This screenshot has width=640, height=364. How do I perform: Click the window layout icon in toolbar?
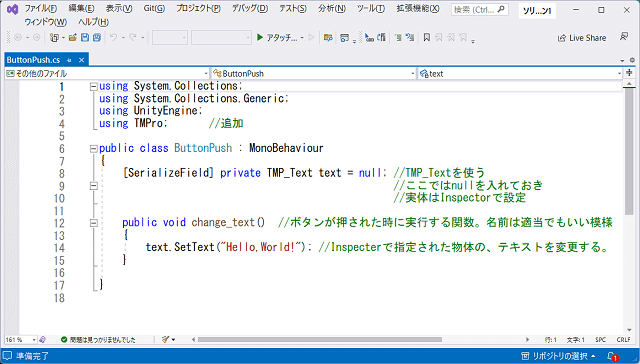[x=344, y=38]
